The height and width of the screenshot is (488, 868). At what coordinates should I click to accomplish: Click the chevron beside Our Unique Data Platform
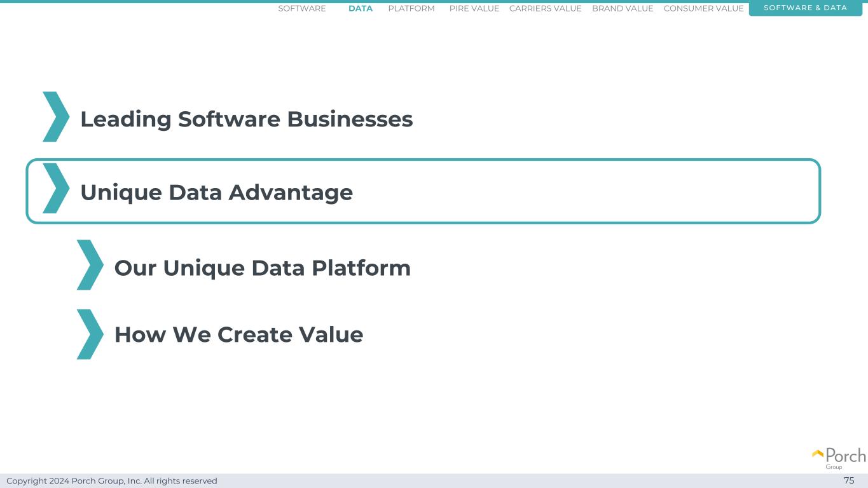click(x=90, y=265)
